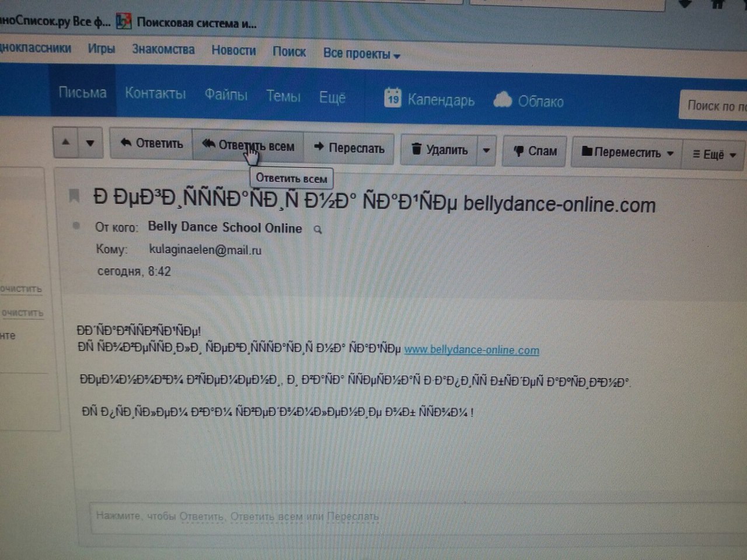Search for sender via magnifier icon

point(318,230)
